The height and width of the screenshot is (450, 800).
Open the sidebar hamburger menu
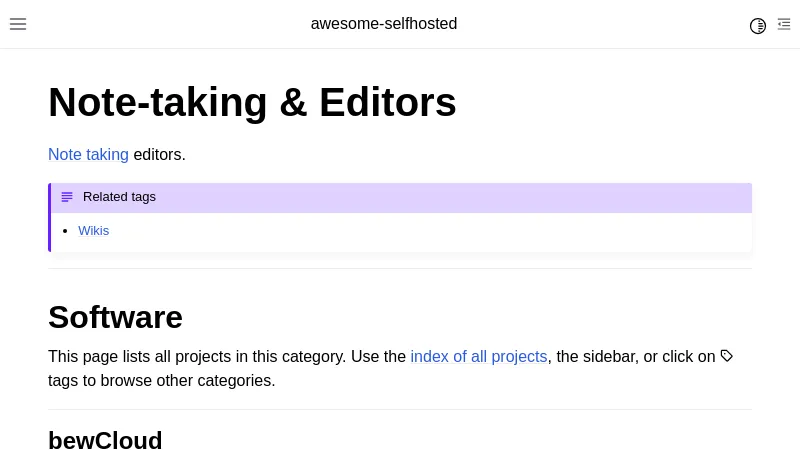coord(18,24)
